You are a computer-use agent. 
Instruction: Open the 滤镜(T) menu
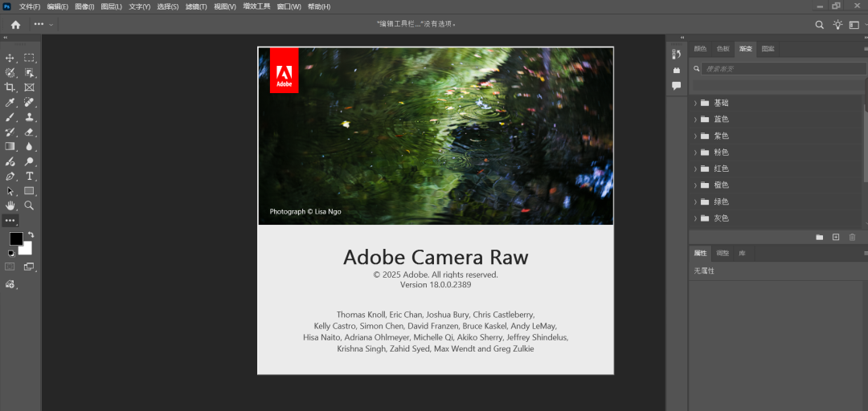coord(196,6)
